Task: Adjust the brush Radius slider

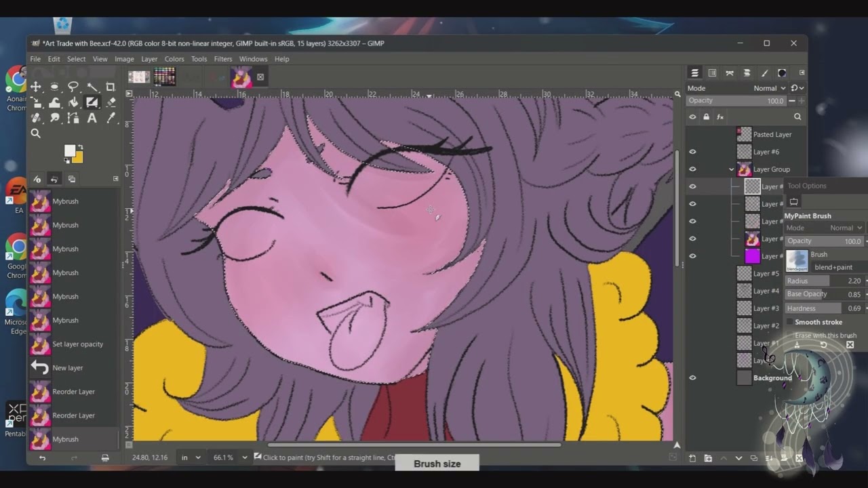Action: [825, 281]
